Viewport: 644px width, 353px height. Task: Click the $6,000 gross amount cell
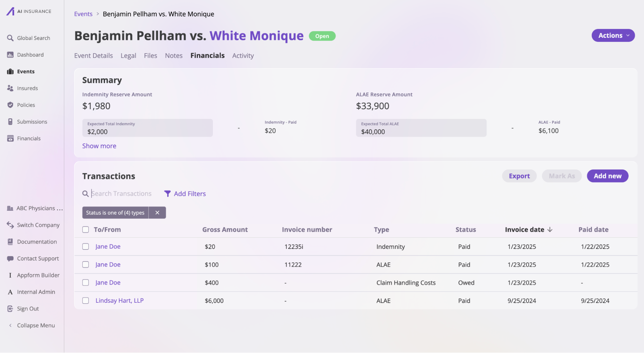pos(214,301)
